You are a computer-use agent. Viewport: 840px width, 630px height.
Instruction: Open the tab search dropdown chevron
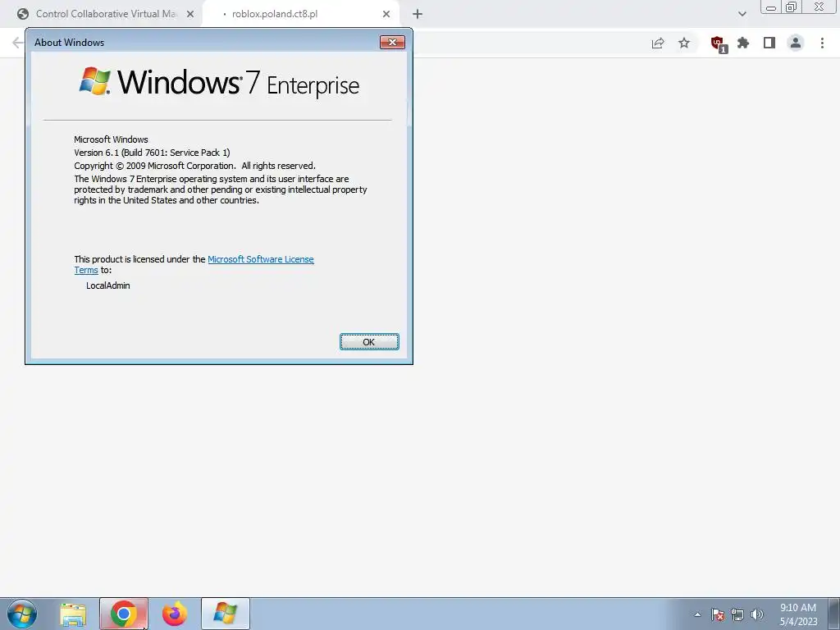(x=742, y=14)
